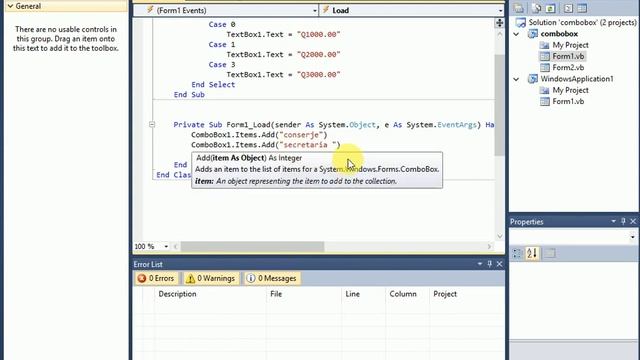Select Form1.vb under WindowsApplication1
Viewport: 640px width, 360px height.
point(568,101)
